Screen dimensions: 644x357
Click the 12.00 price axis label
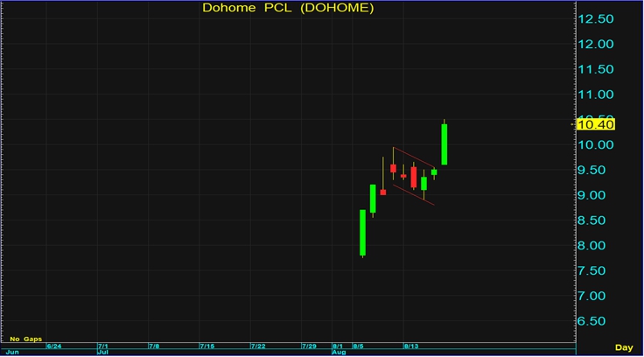(596, 44)
